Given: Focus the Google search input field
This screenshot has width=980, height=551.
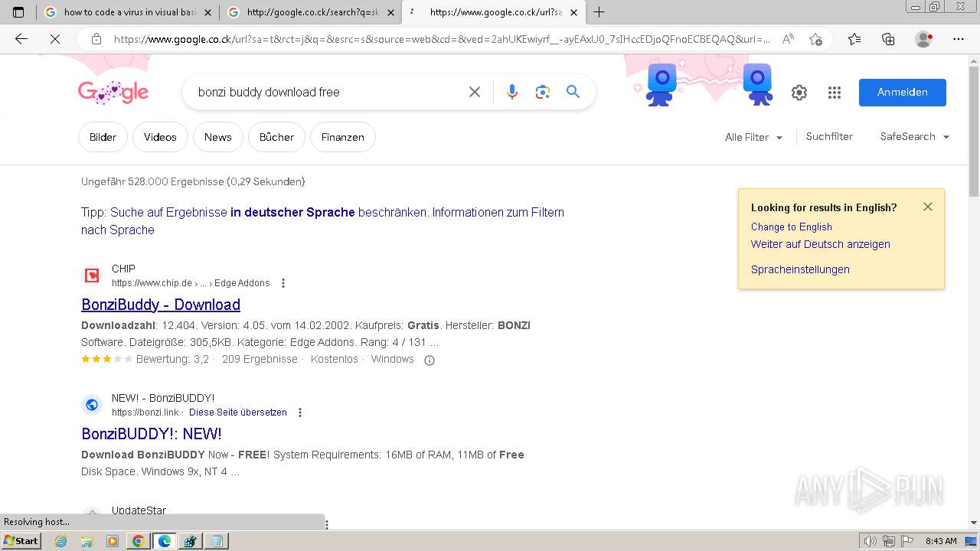Looking at the screenshot, I should coord(329,92).
